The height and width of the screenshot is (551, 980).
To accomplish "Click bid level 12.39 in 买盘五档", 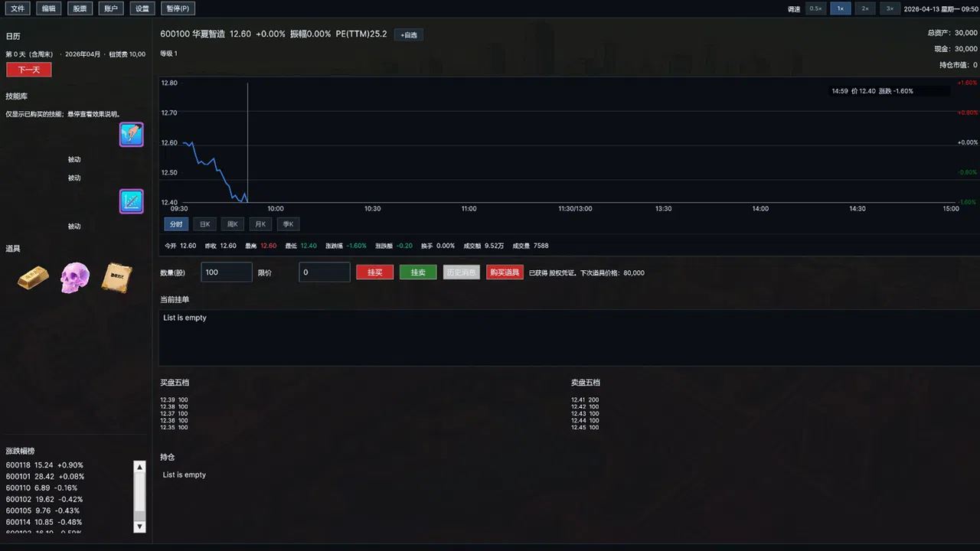I will (174, 400).
